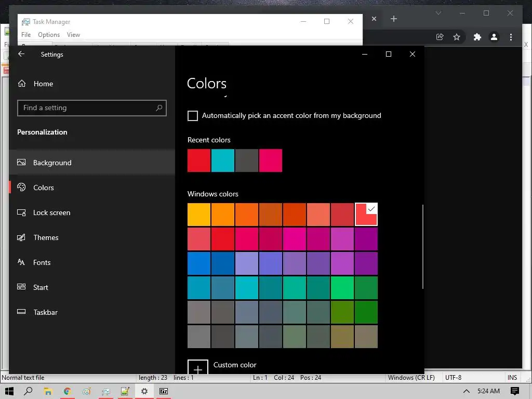
Task: Pick the pink-rose recent color swatch
Action: (270, 161)
